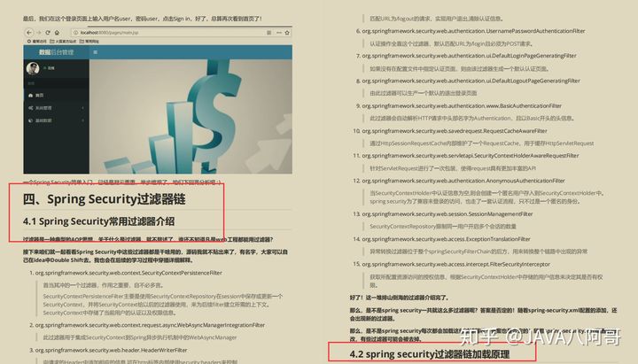Click list item UsernamePasswordAuthenticationFilter

pyautogui.click(x=473, y=31)
